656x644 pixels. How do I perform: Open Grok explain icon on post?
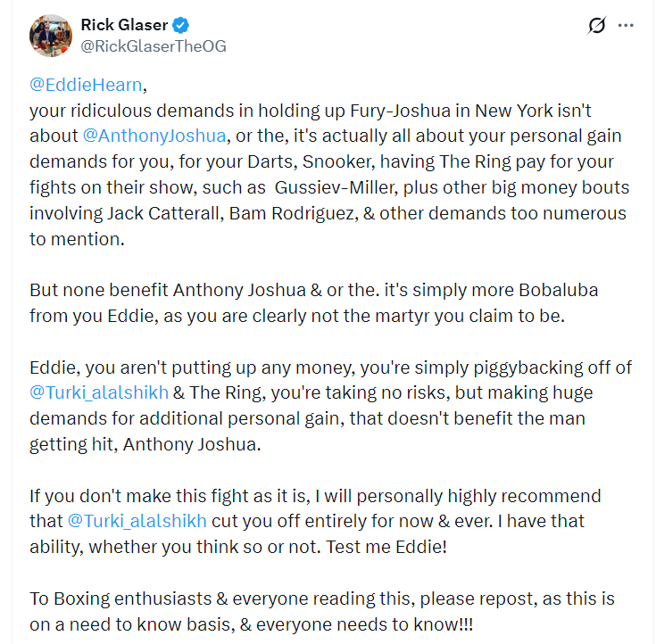[x=596, y=26]
